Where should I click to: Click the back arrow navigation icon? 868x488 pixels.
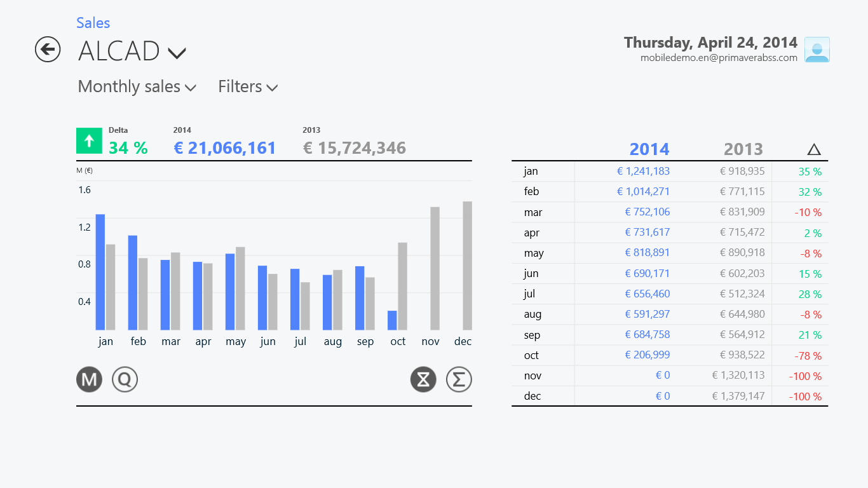[48, 50]
